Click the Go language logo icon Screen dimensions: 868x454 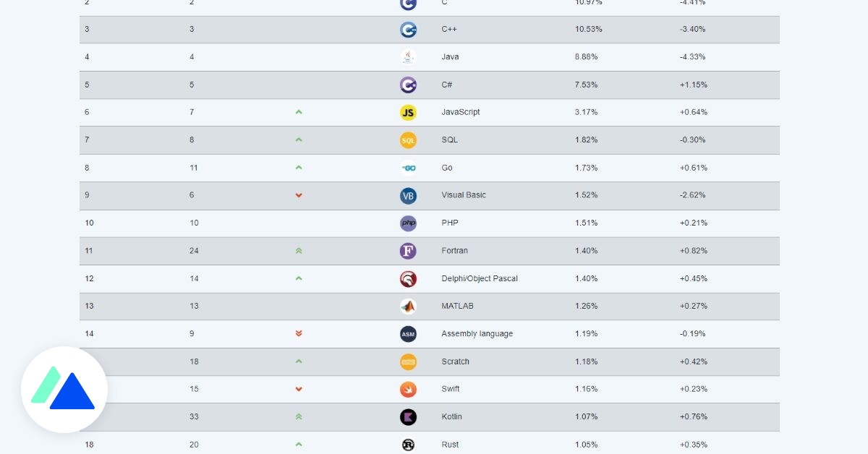pos(408,168)
